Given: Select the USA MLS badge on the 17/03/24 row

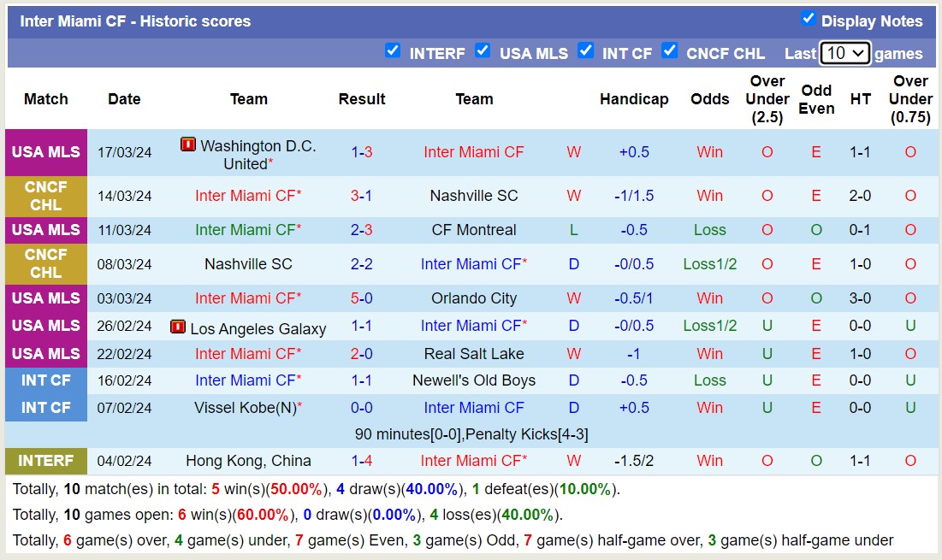Looking at the screenshot, I should point(45,152).
